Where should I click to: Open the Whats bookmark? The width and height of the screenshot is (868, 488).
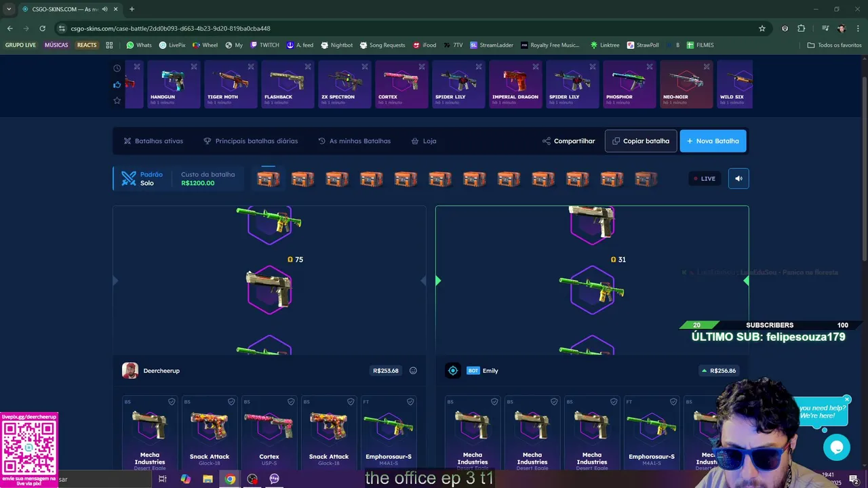[139, 45]
